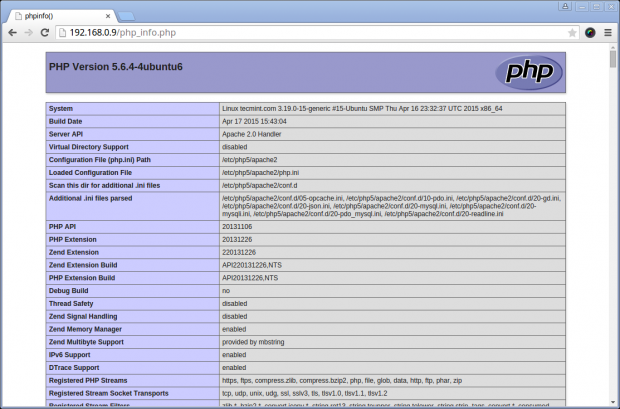The height and width of the screenshot is (409, 620).
Task: Click the 20131226 value
Action: pyautogui.click(x=237, y=239)
